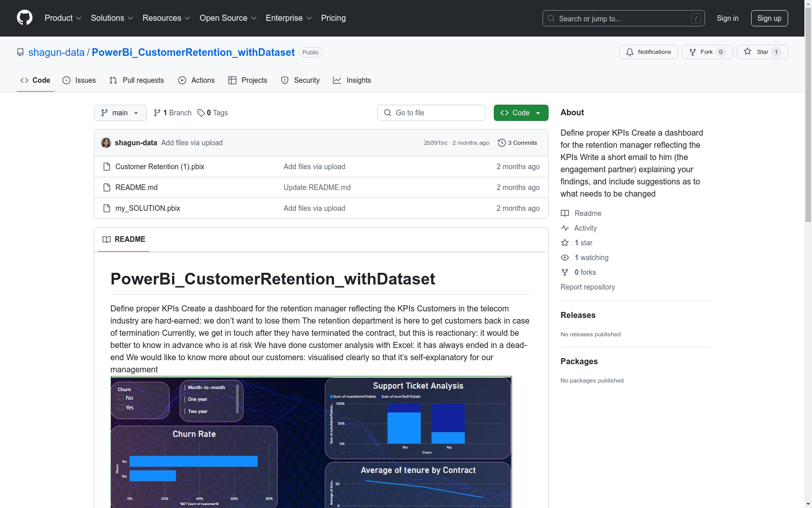Screen dimensions: 812x508
Task: Click file icon for my_SOLUTION.pbix
Action: pos(107,208)
